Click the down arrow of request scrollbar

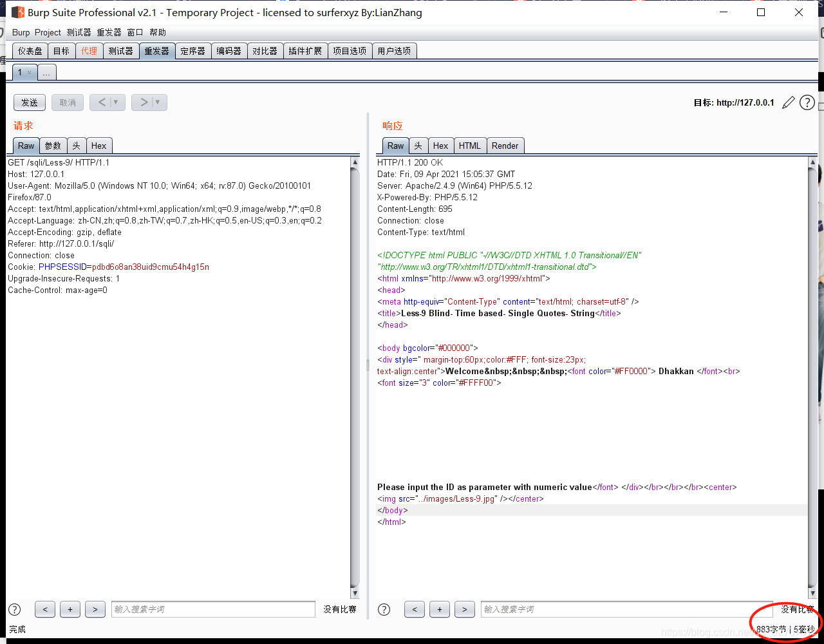(x=355, y=593)
